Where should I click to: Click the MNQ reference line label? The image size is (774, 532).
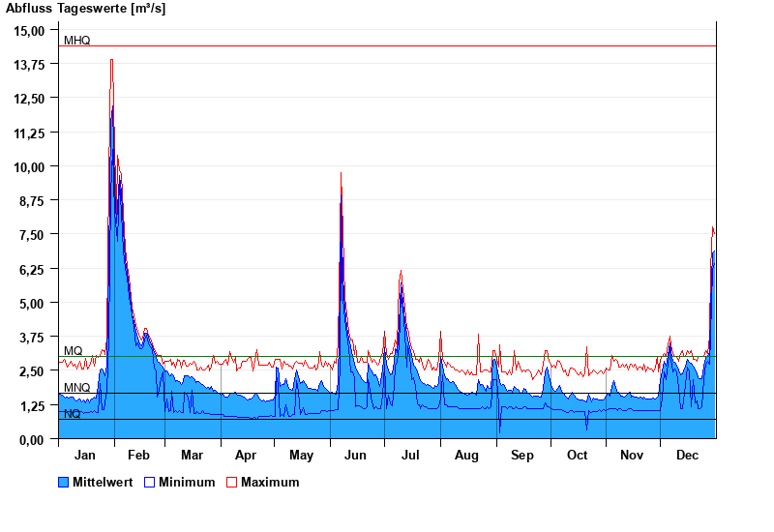tap(76, 388)
